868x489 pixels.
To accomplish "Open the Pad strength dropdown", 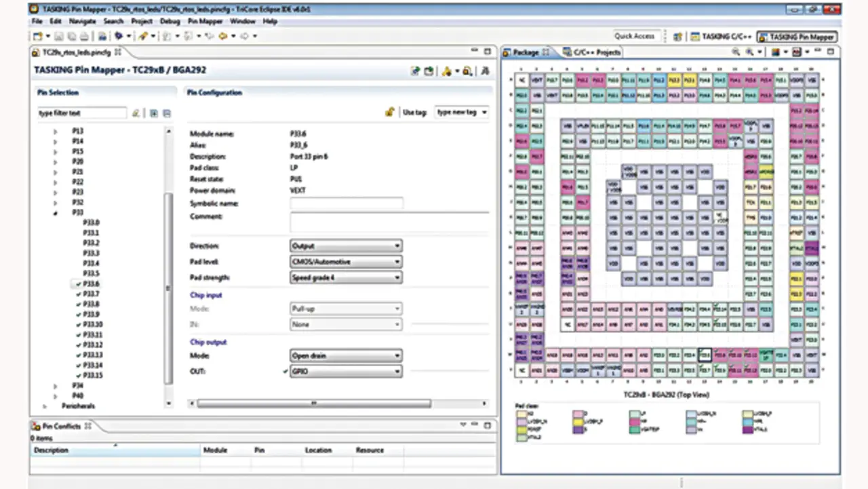I will pyautogui.click(x=345, y=277).
